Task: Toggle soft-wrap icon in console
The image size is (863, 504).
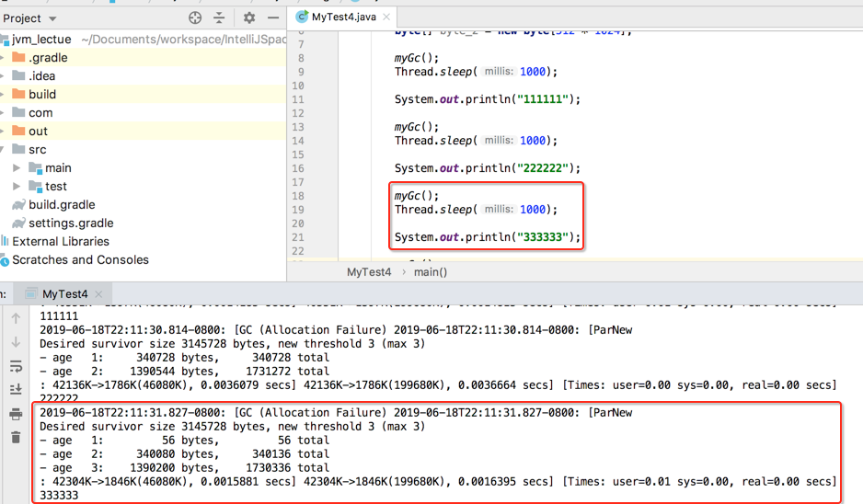Action: point(16,366)
